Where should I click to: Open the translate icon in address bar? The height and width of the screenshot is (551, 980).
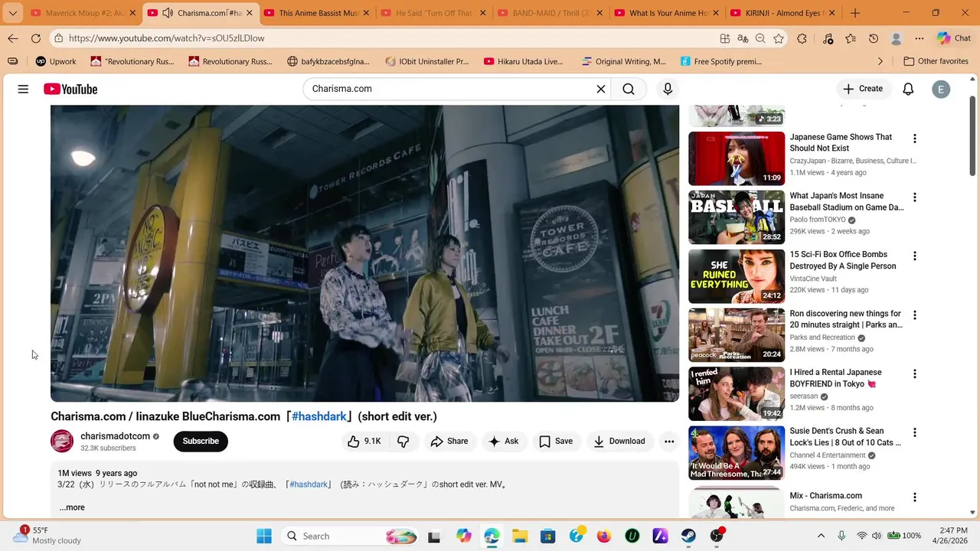point(743,38)
